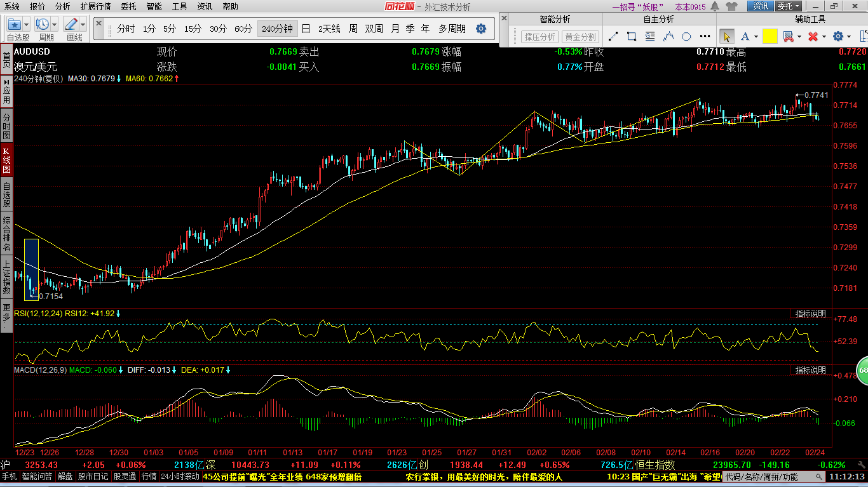The height and width of the screenshot is (487, 868).
Task: Select the rectangle drawing tool
Action: (x=631, y=37)
